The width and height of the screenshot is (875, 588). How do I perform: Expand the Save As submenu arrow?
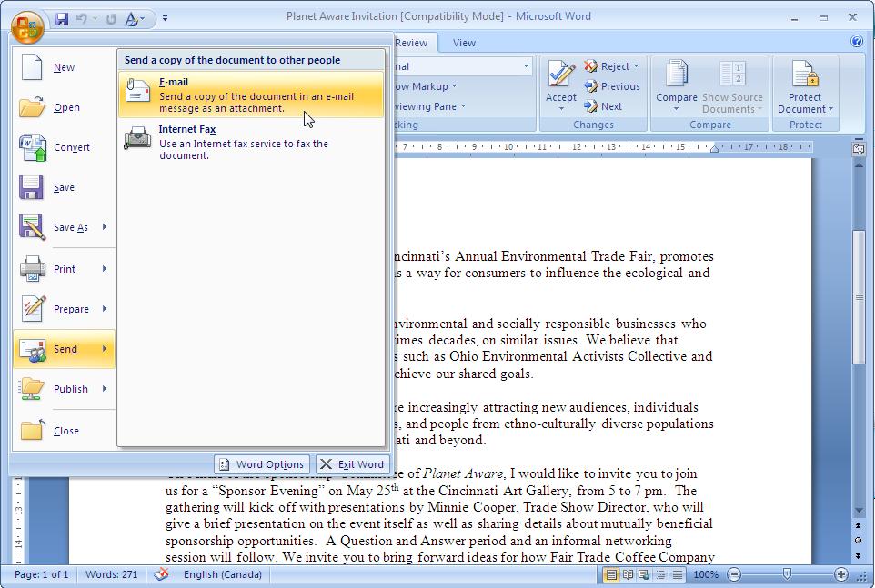point(105,227)
